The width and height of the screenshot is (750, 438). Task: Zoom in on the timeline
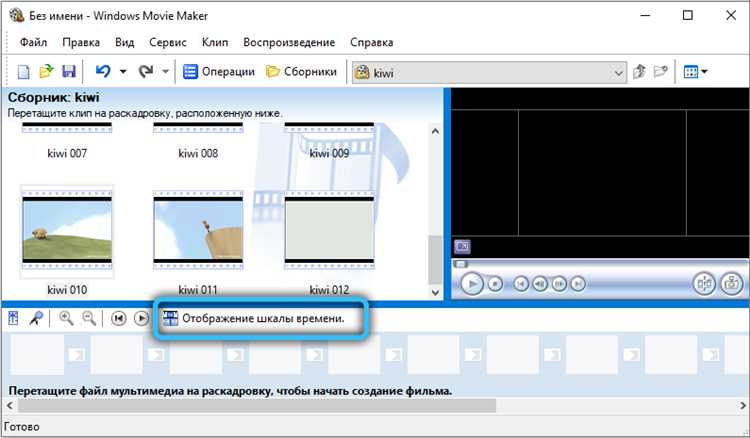click(66, 318)
